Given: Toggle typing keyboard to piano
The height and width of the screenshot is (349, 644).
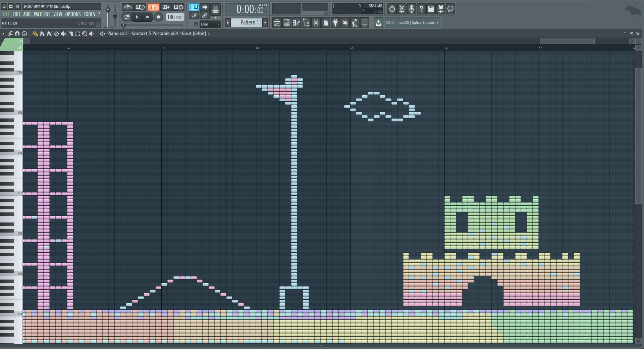Looking at the screenshot, I should 194,7.
